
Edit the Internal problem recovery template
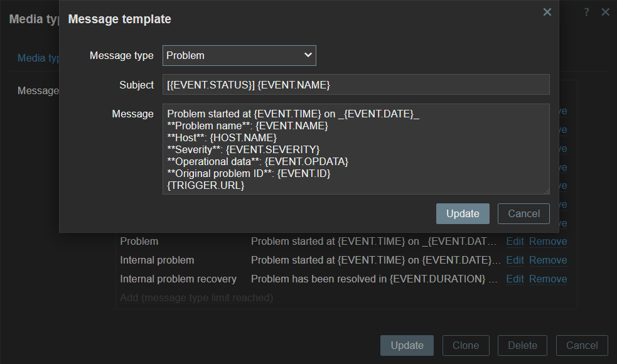coord(515,279)
